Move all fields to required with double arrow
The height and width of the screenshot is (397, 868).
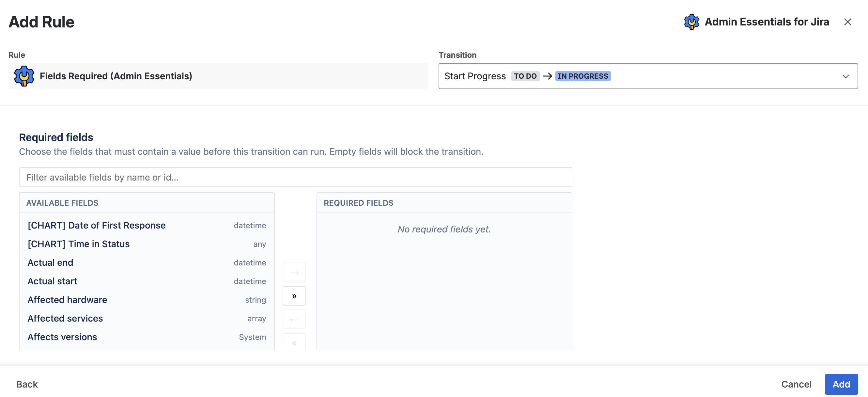point(294,296)
